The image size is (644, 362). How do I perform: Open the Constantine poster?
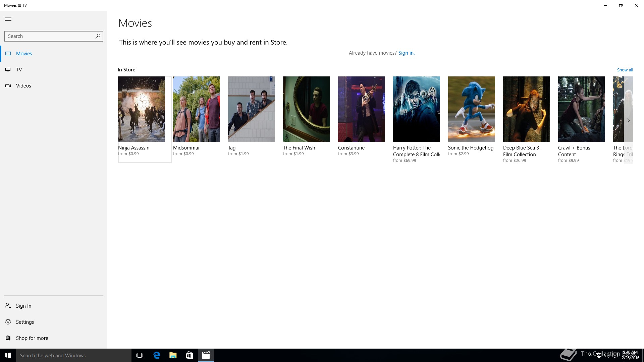pyautogui.click(x=362, y=109)
